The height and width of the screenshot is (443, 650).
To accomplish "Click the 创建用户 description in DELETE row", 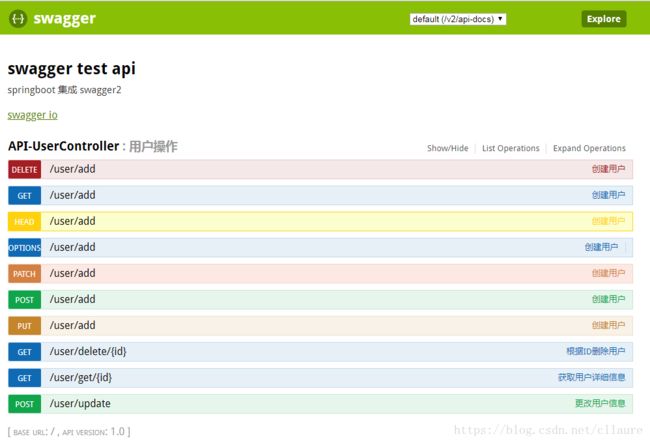I will tap(608, 169).
